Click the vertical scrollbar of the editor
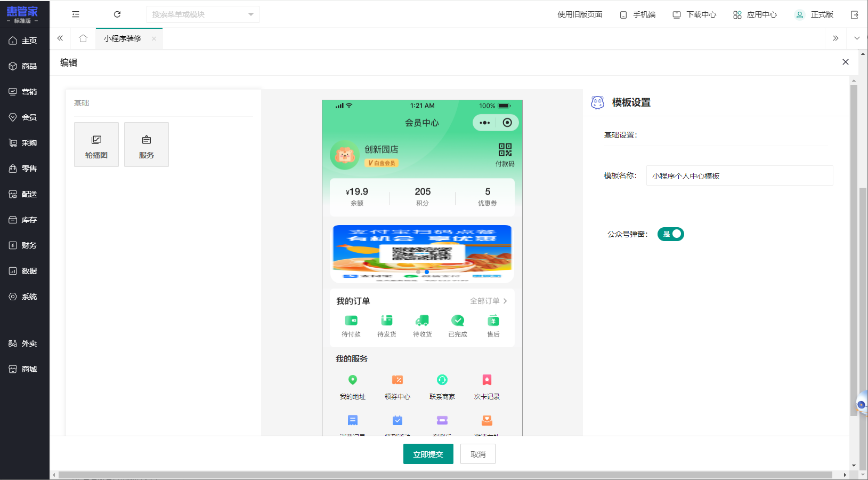The height and width of the screenshot is (480, 868). coord(854,251)
